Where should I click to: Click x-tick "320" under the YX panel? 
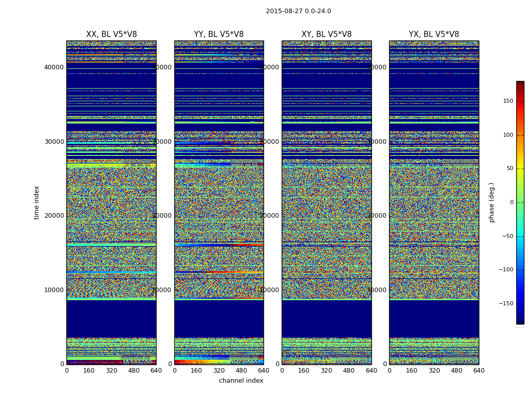(434, 371)
